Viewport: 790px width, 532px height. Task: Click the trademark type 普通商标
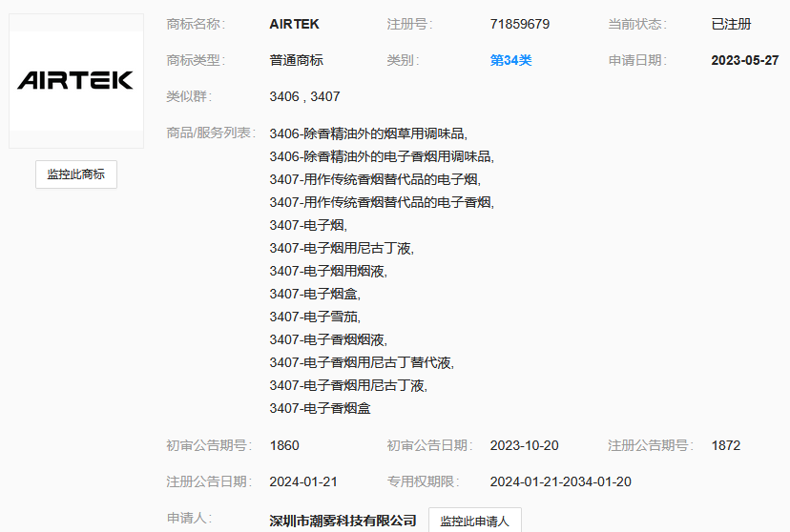(x=296, y=60)
